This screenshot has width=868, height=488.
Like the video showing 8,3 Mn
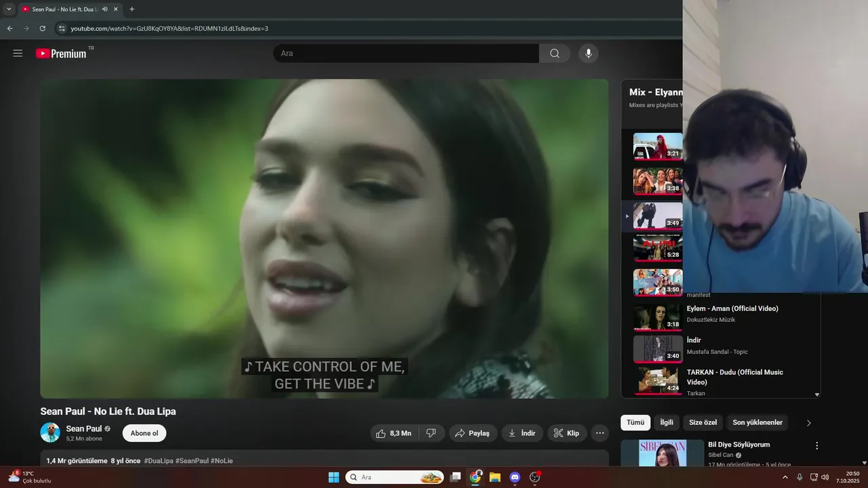pos(393,433)
